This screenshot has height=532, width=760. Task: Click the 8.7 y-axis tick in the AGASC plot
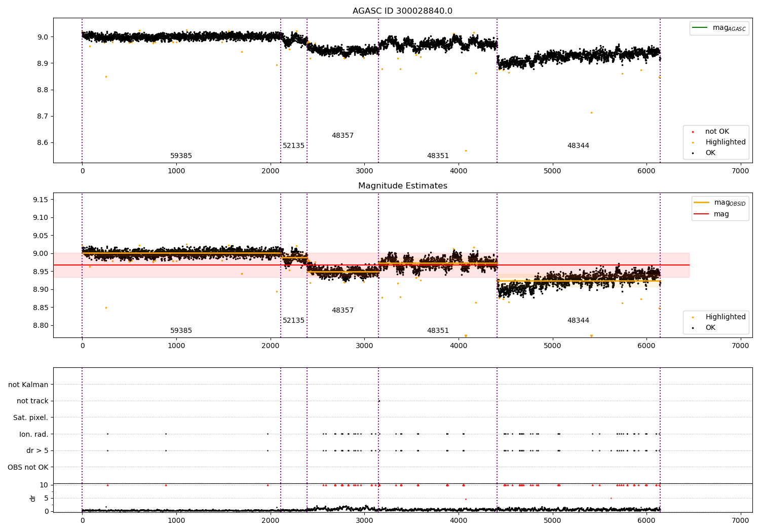[43, 117]
